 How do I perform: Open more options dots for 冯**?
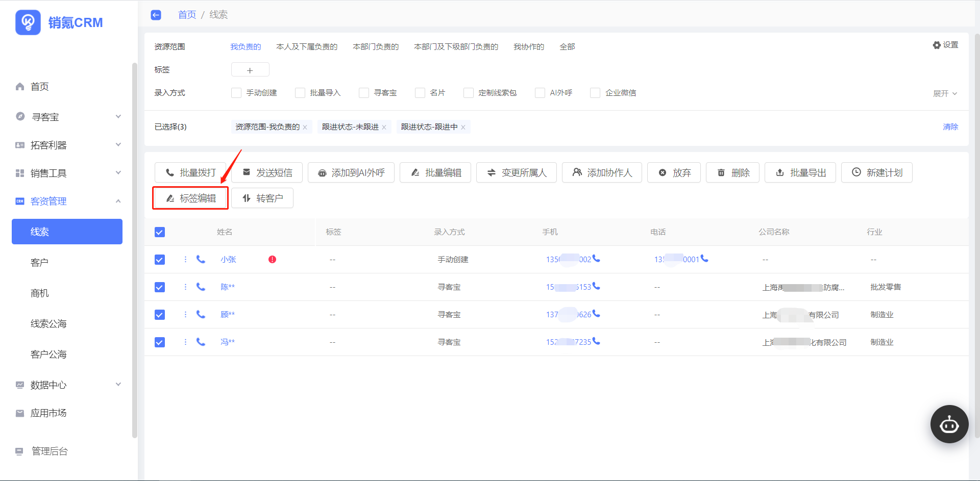pos(185,342)
